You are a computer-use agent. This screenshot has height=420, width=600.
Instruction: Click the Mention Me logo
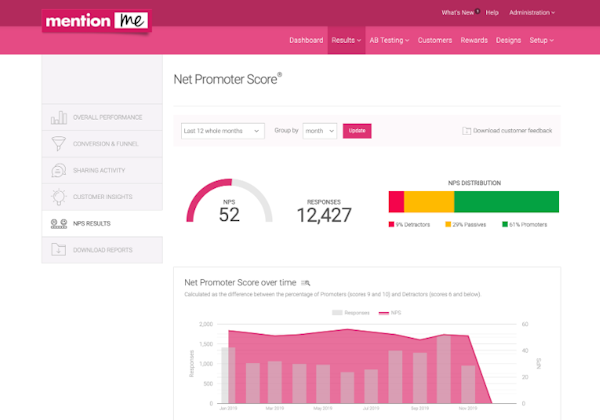click(97, 21)
